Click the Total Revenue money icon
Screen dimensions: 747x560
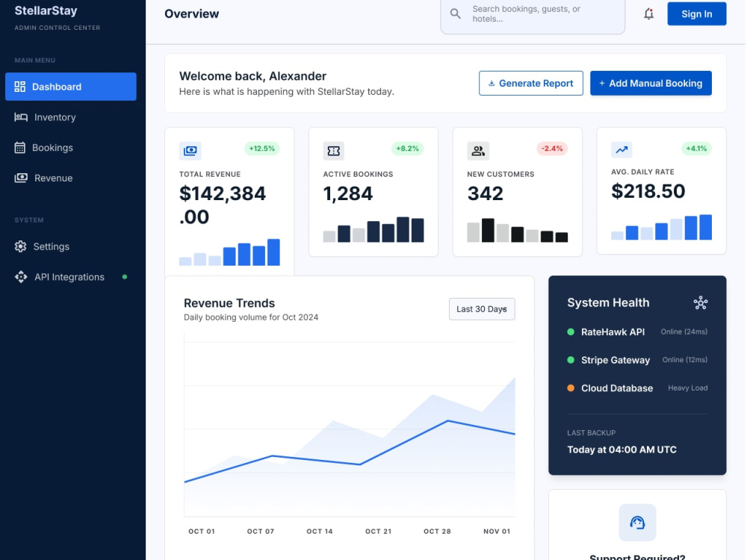click(190, 151)
